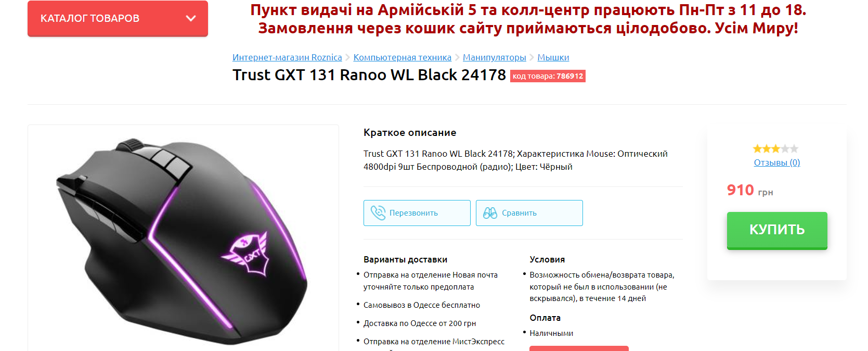The width and height of the screenshot is (868, 351).
Task: Add product to comparison with Сравнить
Action: 529,213
